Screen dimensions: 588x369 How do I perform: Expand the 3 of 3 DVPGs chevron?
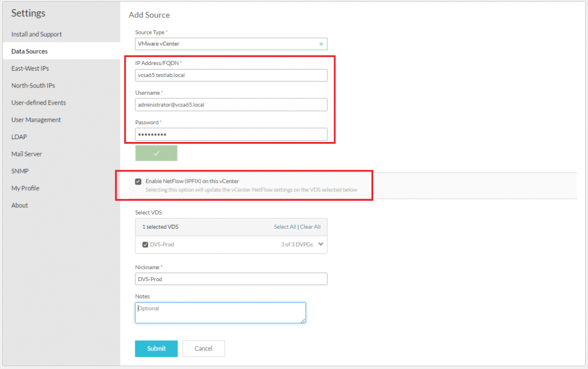(x=320, y=244)
